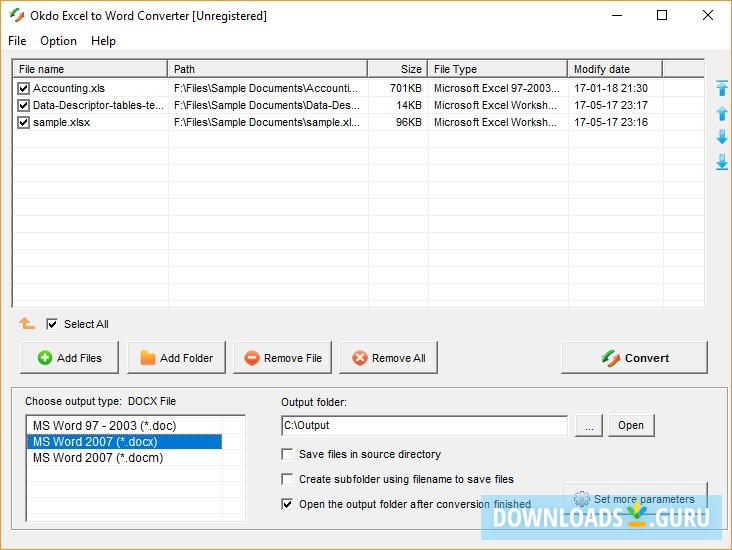Move selected file to bottom of list
The image size is (732, 550).
point(722,162)
